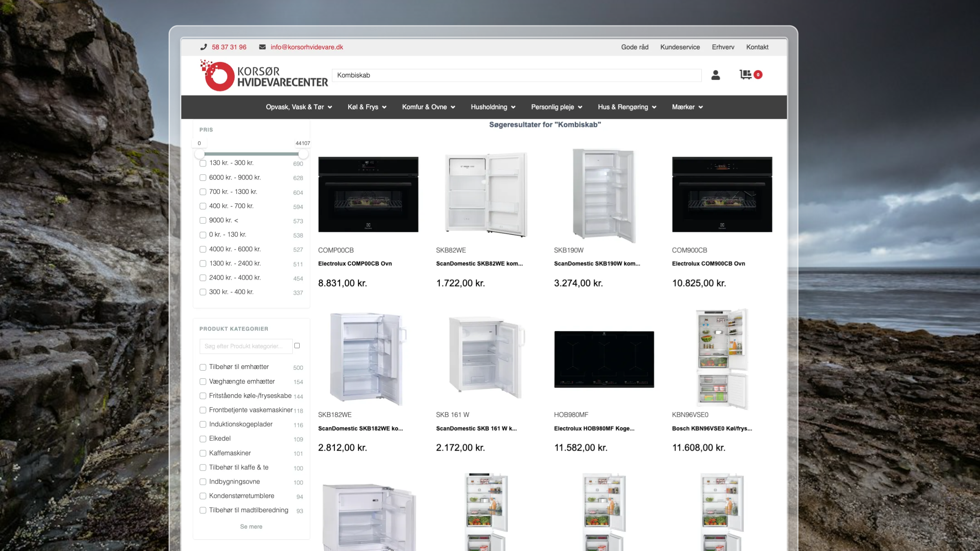Screen dimensions: 980x551
Task: Check Fritstående køle-/fryseskabe category
Action: point(203,396)
